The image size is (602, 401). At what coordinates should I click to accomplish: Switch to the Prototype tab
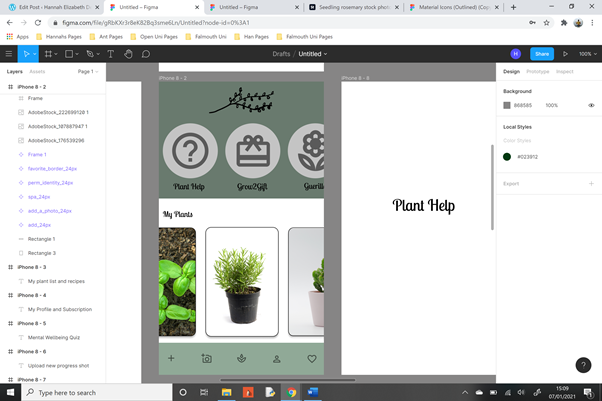pos(537,72)
